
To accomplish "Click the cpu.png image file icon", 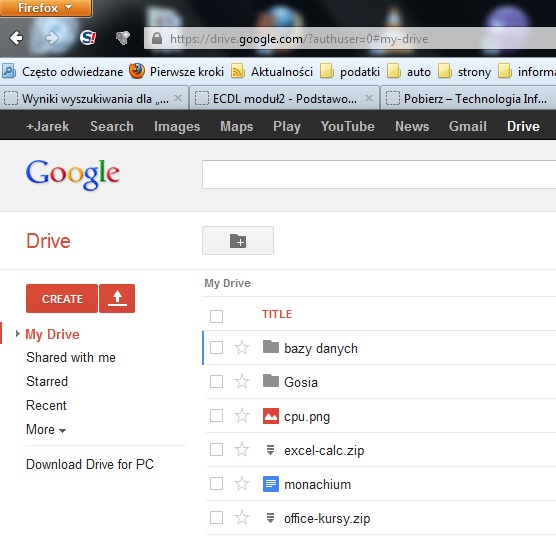I will click(x=271, y=416).
